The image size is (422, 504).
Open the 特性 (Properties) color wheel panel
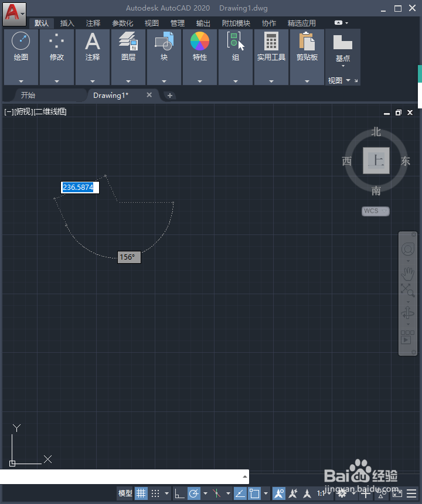coord(200,41)
